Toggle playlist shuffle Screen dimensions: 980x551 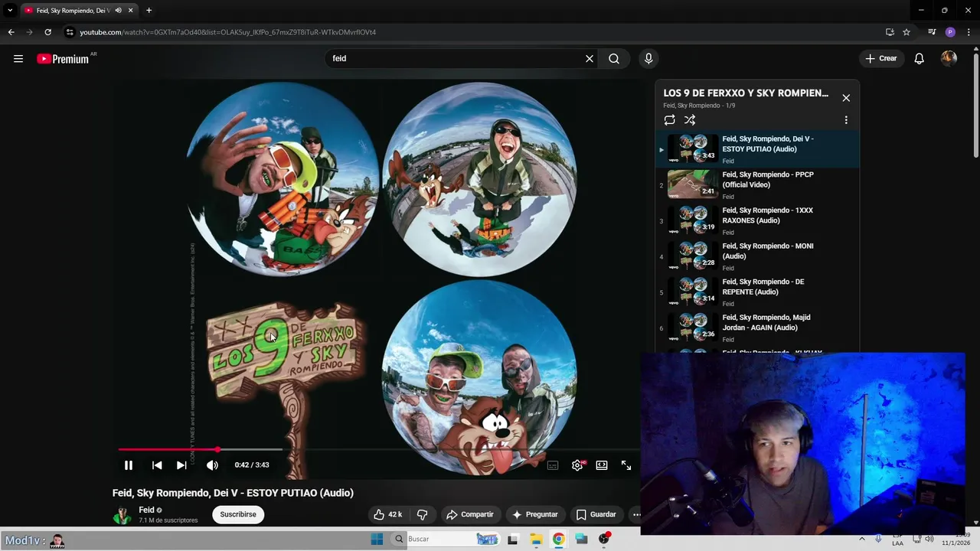tap(690, 120)
